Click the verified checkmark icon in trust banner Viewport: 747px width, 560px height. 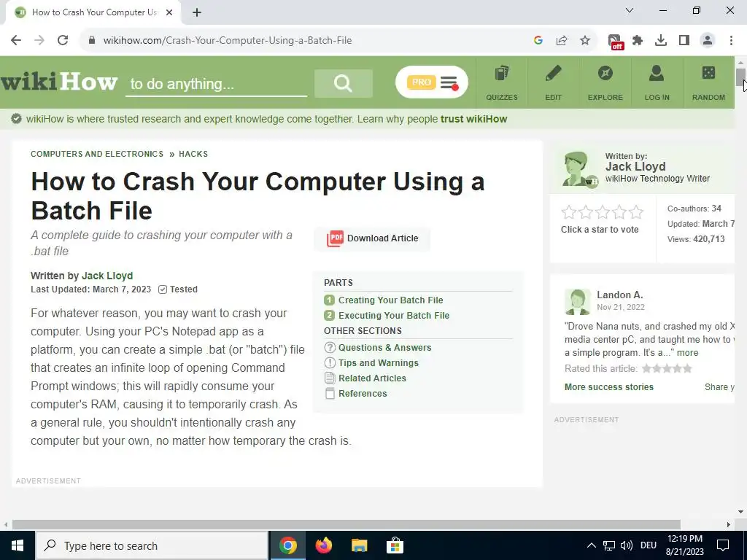(16, 119)
